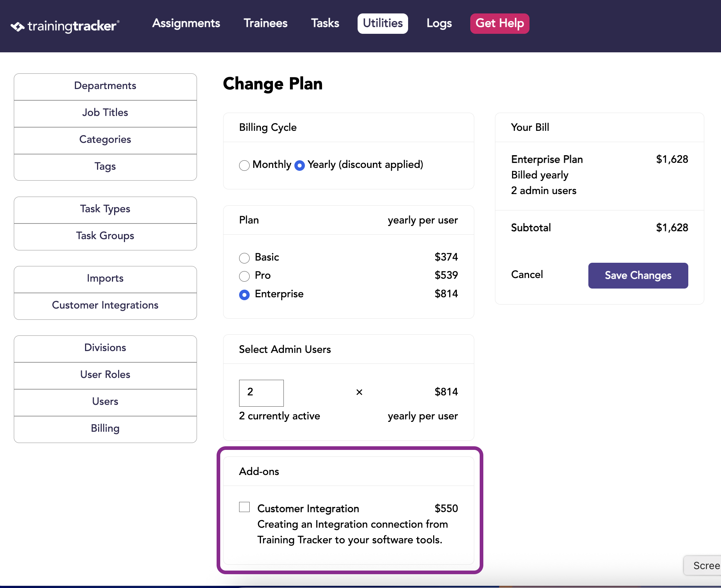
Task: Click the Customer Integration $550 price
Action: click(446, 508)
